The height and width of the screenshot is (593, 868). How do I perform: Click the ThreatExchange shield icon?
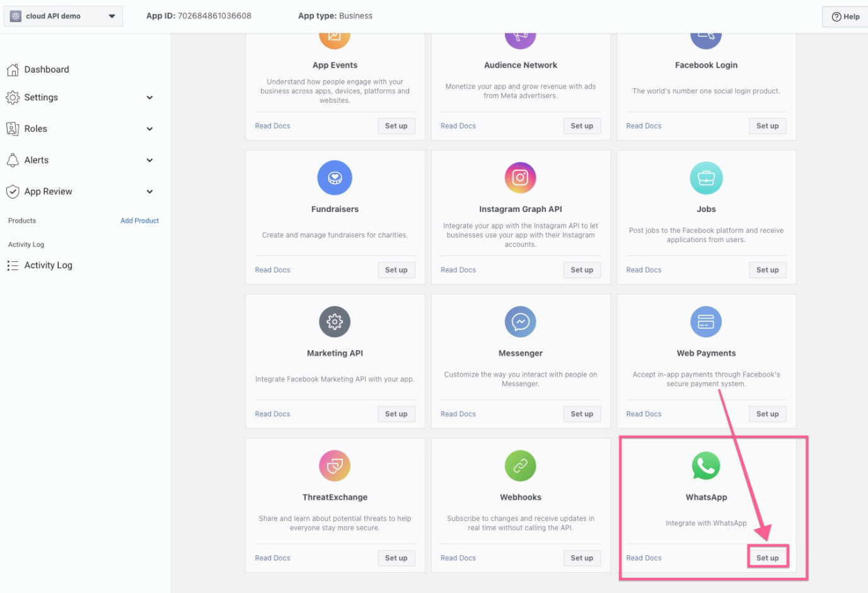(335, 466)
